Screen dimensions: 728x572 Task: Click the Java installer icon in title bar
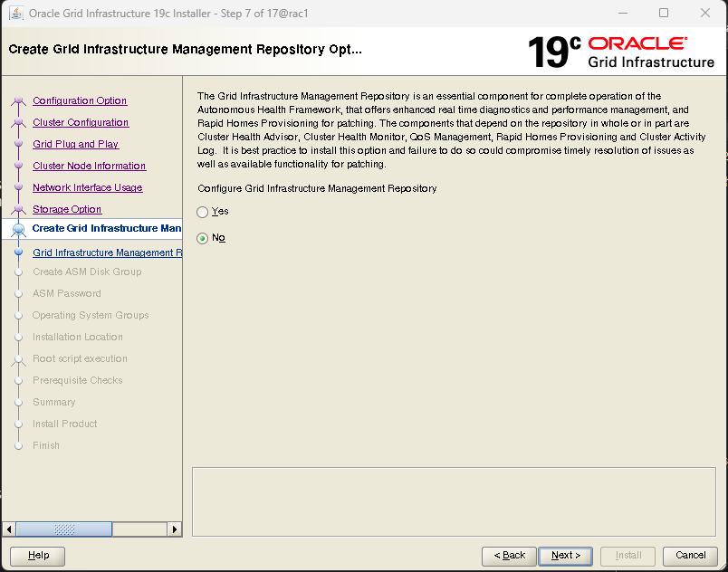[16, 14]
